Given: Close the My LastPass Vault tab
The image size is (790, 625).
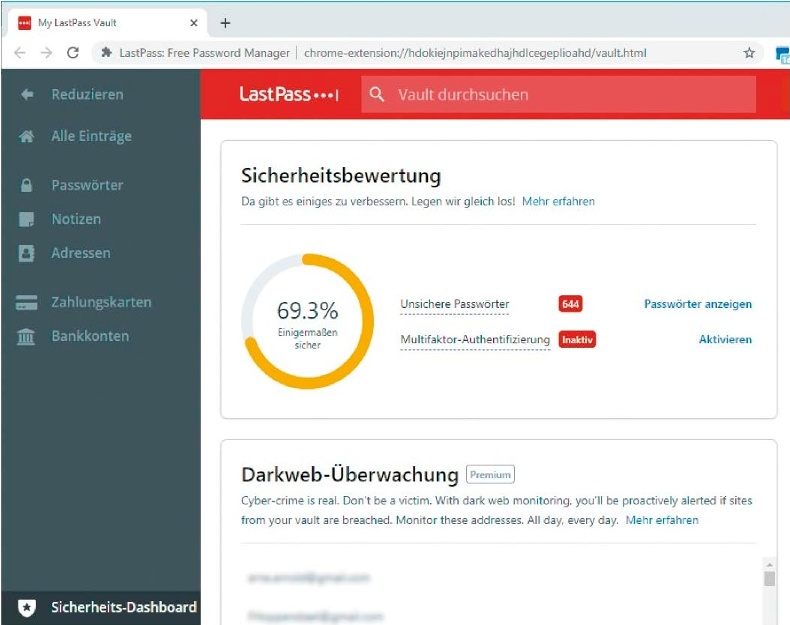Looking at the screenshot, I should (x=193, y=23).
